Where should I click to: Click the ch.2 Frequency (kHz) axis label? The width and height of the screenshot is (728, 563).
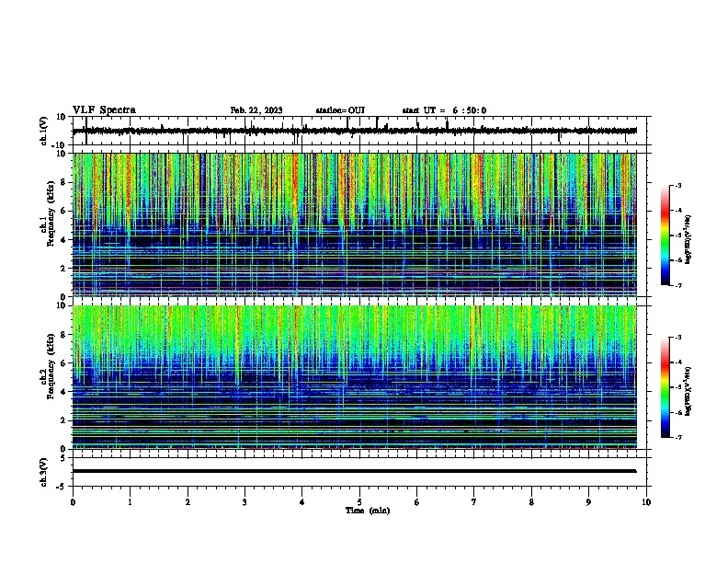[50, 366]
